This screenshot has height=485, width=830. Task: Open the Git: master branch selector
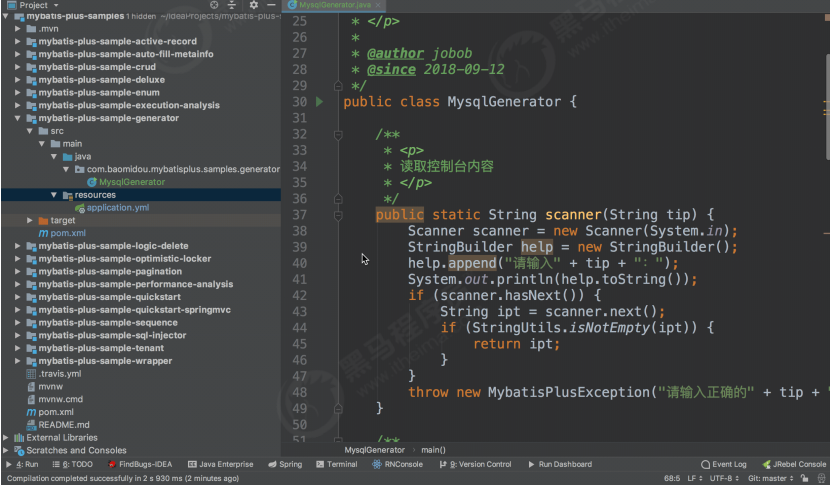point(770,478)
